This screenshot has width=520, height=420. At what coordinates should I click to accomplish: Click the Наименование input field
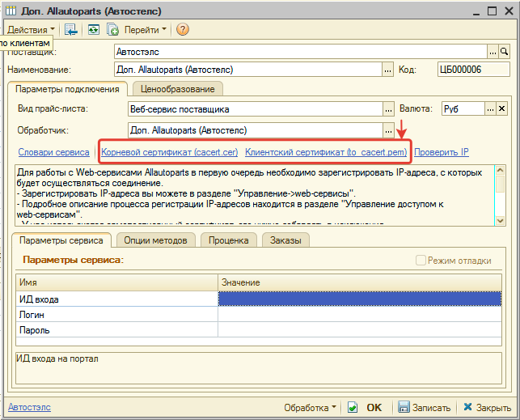click(x=248, y=70)
